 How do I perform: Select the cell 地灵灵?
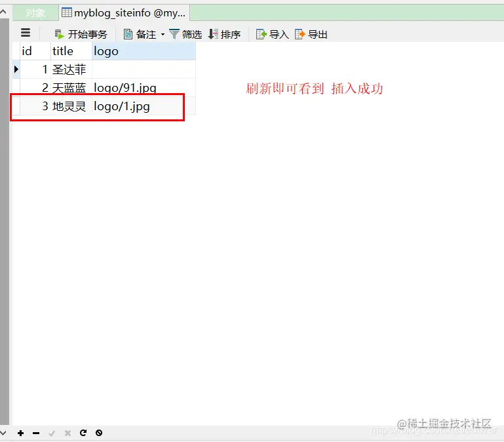tap(71, 106)
